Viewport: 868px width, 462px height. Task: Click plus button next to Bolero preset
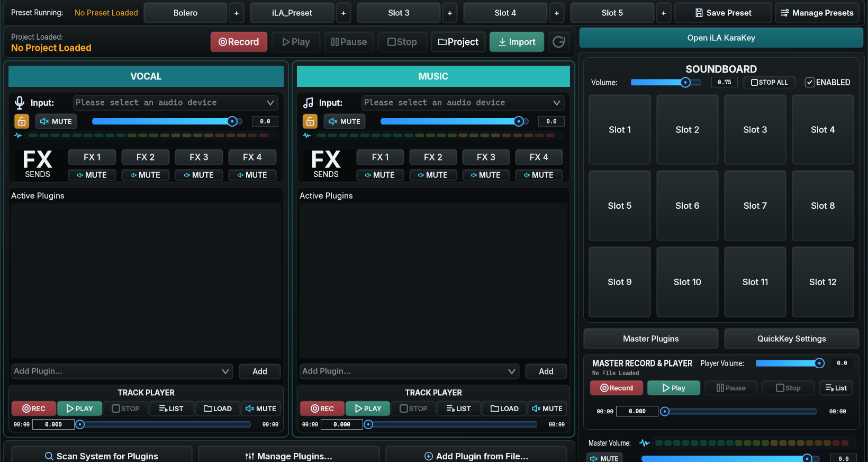pyautogui.click(x=237, y=13)
